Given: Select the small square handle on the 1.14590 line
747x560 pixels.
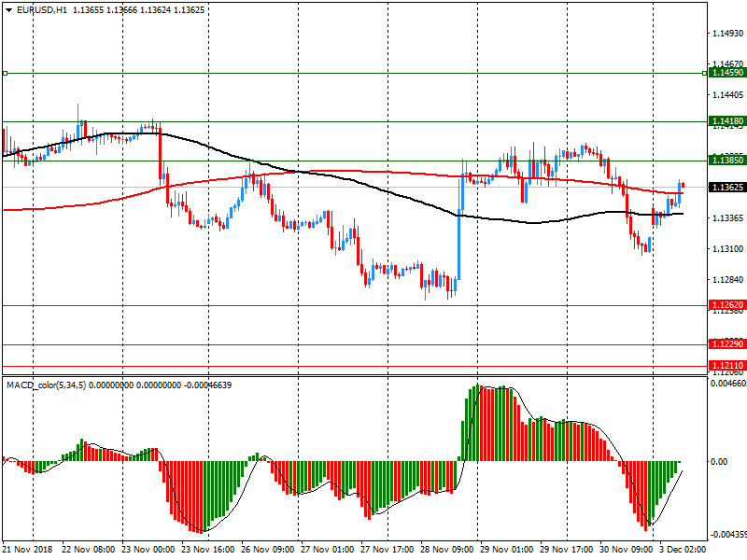Looking at the screenshot, I should tap(5, 73).
